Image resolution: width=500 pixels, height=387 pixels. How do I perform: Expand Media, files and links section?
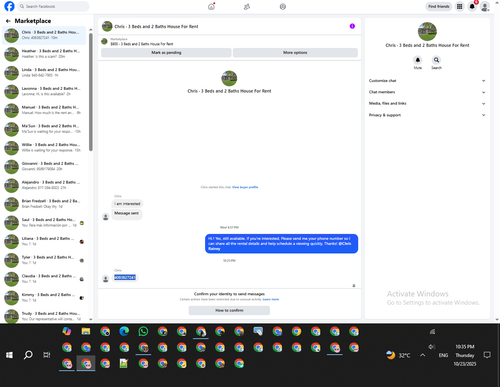tap(427, 103)
